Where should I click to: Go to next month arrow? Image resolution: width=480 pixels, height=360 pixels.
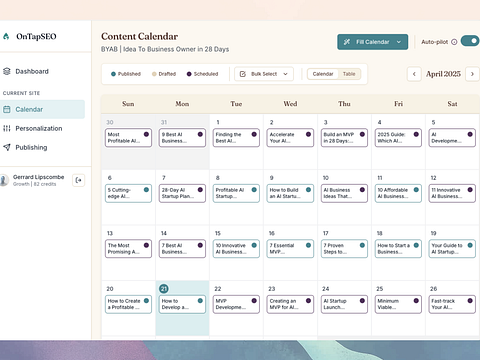click(x=472, y=74)
